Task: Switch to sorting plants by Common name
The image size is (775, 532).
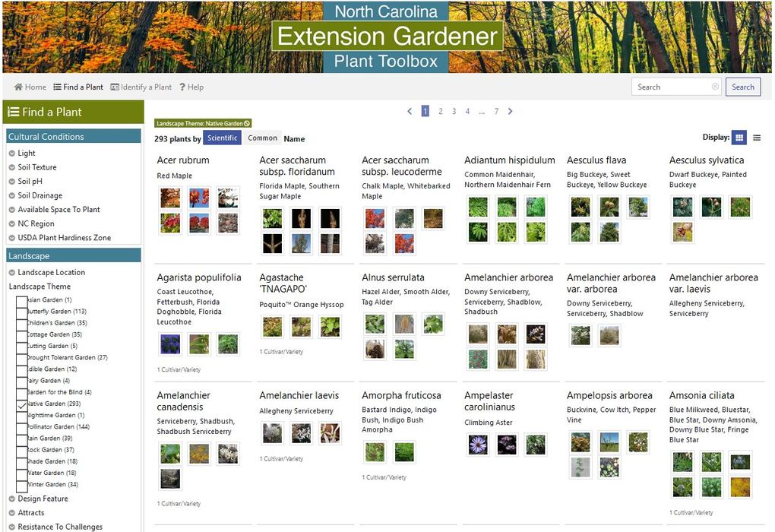Action: tap(262, 138)
